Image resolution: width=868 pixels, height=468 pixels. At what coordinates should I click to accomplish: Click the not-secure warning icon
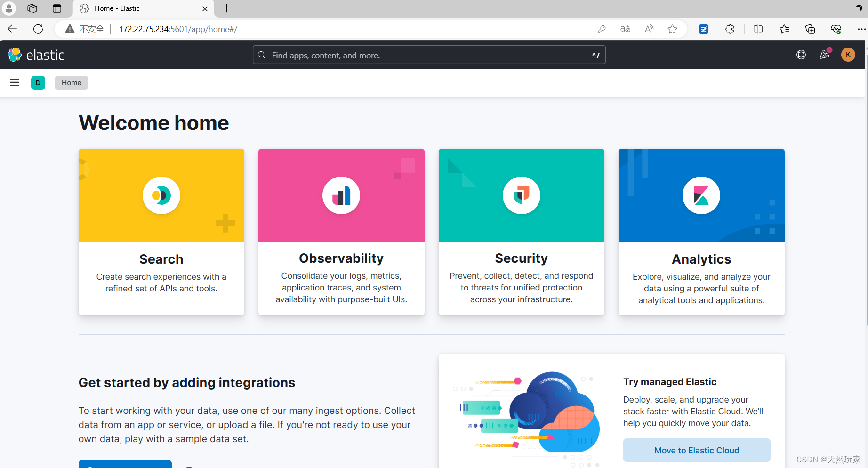pyautogui.click(x=70, y=29)
